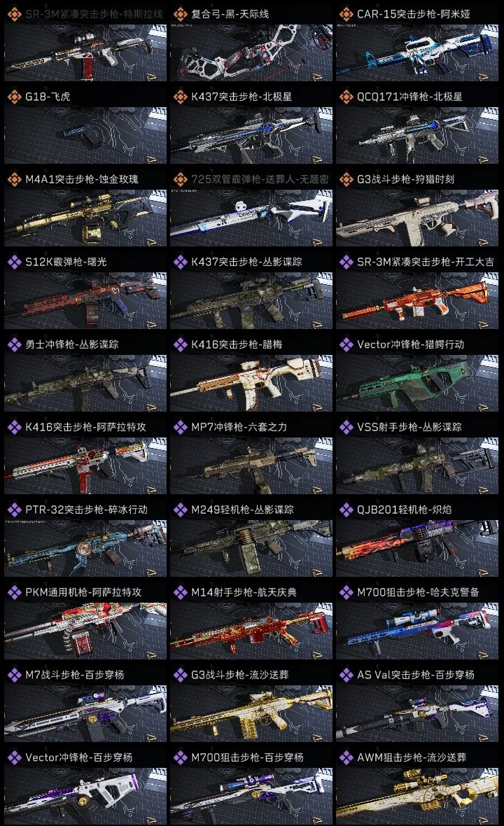The width and height of the screenshot is (504, 826).
Task: Open the G3战斗步枪-狩猎时刻 skin image
Action: pyautogui.click(x=417, y=218)
